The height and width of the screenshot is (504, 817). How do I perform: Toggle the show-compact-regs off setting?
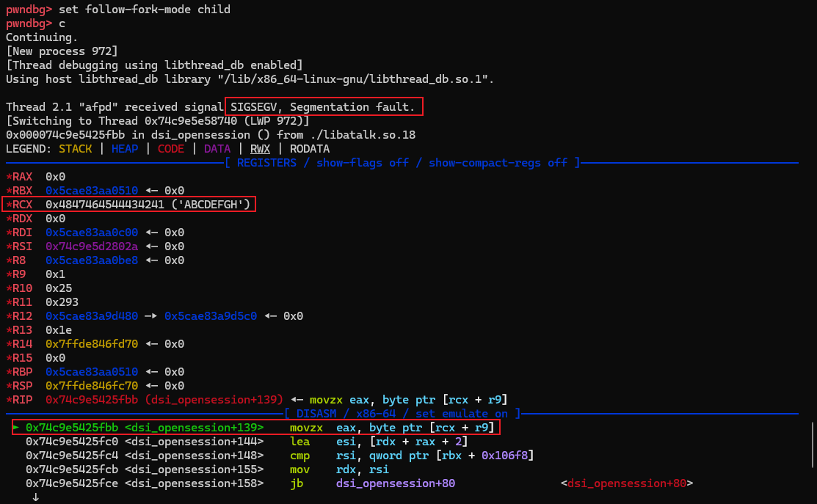pos(499,162)
